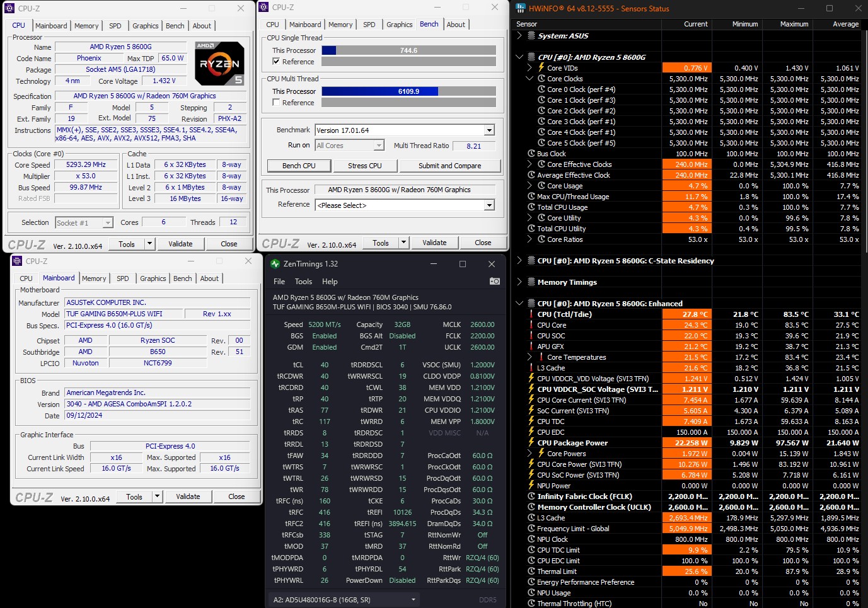This screenshot has height=608, width=868.
Task: Expand the Core Temperatures node
Action: (529, 357)
